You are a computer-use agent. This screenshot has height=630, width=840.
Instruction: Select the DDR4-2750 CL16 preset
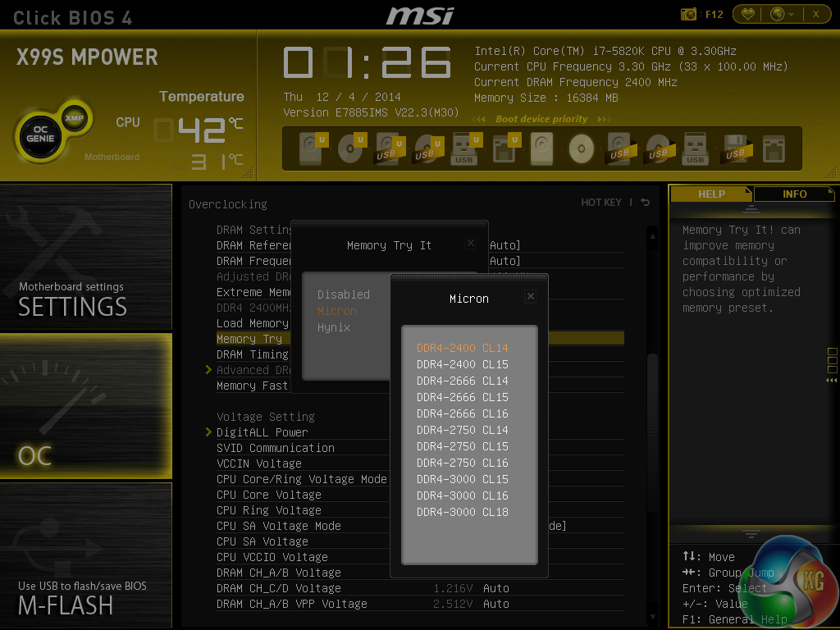pos(463,463)
